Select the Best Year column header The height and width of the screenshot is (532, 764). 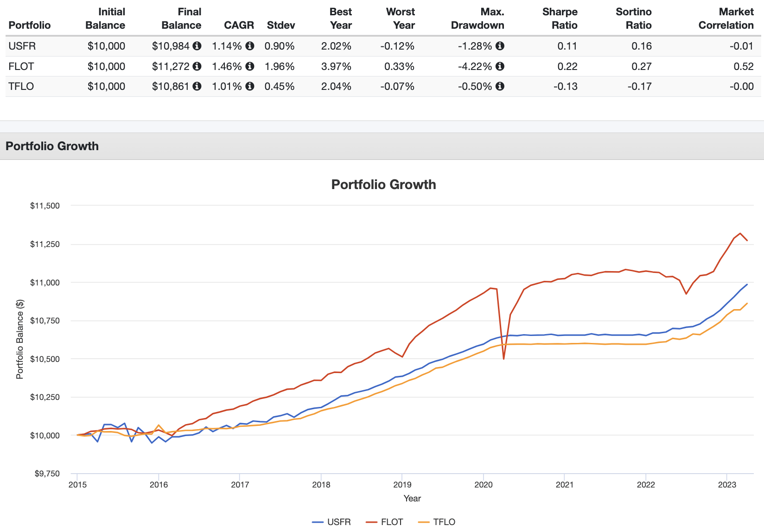pyautogui.click(x=341, y=19)
